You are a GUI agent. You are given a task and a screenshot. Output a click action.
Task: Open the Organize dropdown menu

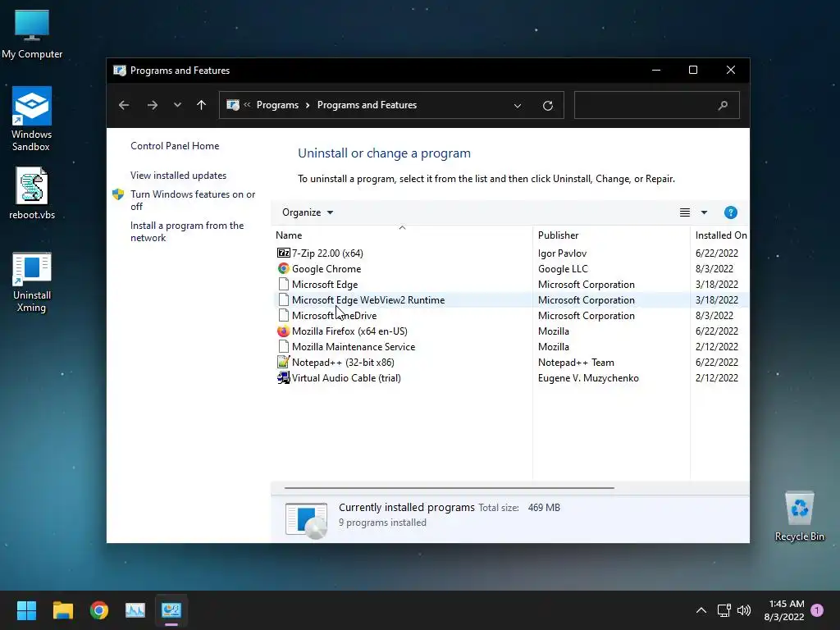click(308, 212)
